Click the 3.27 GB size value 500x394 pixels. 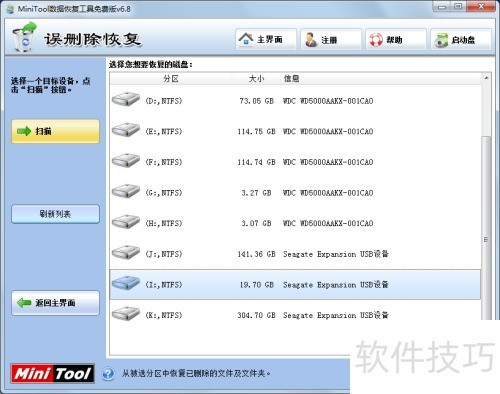[256, 193]
